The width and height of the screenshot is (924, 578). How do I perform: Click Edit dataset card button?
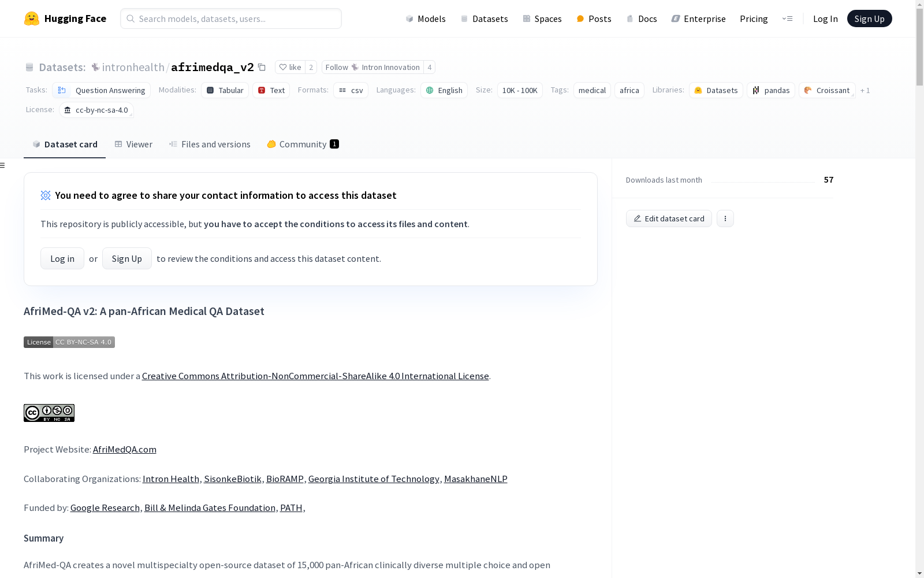click(x=669, y=218)
